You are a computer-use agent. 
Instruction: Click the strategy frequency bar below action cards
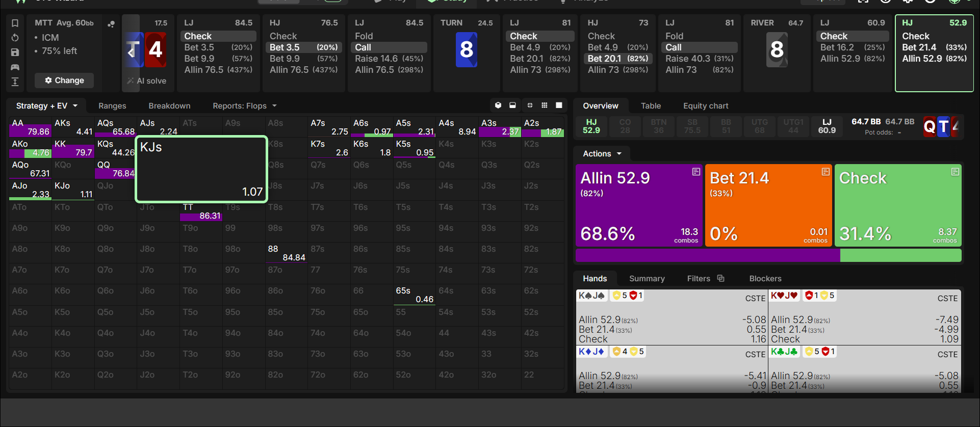(x=768, y=255)
